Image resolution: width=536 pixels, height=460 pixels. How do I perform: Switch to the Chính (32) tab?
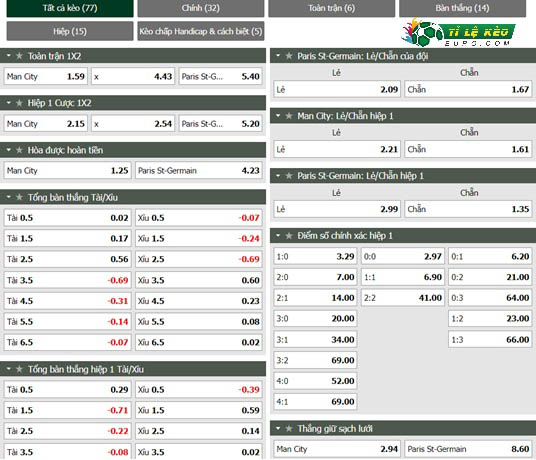pos(201,8)
